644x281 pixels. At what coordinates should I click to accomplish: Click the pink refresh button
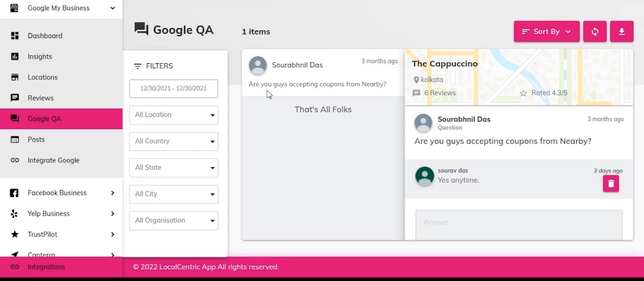595,32
